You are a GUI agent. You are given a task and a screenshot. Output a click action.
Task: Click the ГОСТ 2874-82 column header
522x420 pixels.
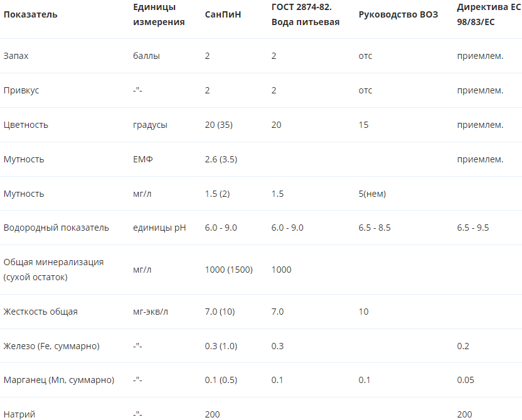(306, 14)
